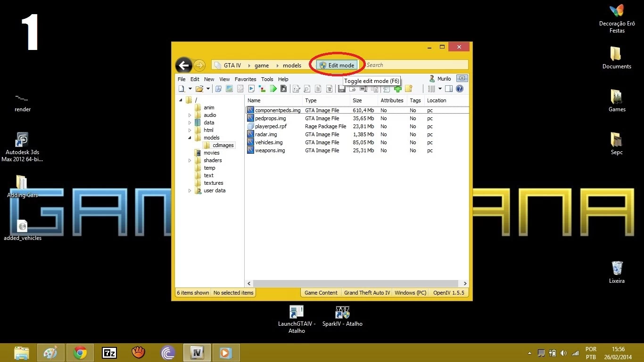
Task: Expand the audio folder in the tree
Action: click(190, 115)
